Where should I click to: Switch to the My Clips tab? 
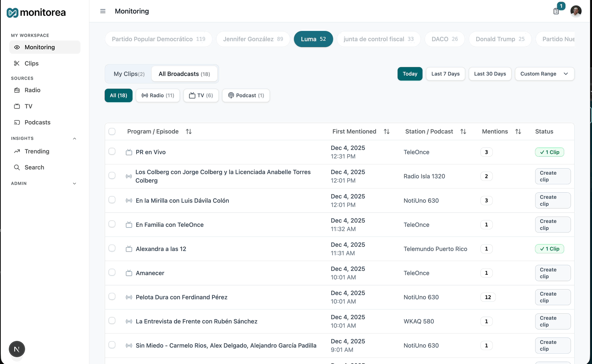tap(129, 74)
